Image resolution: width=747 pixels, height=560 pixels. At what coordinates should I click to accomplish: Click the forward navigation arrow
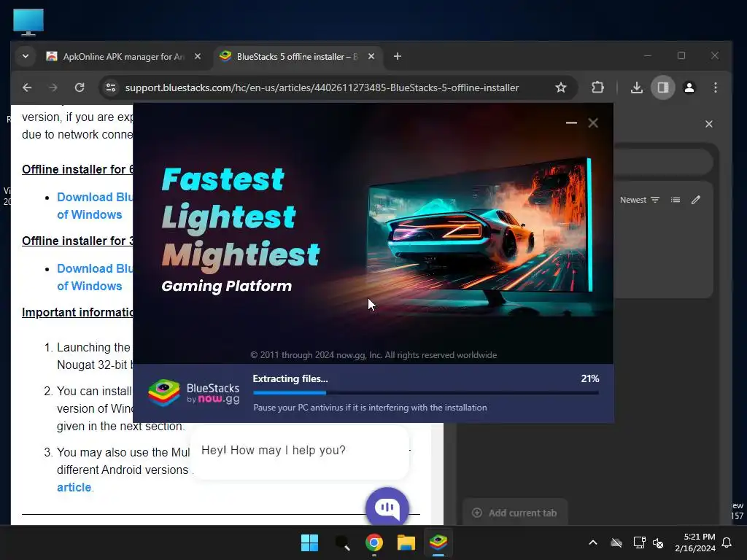[53, 87]
